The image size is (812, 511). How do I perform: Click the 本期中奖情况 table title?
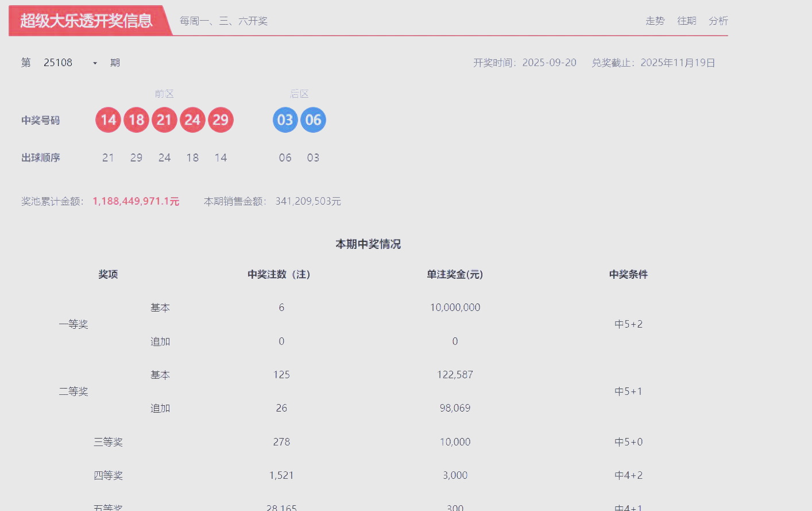tap(368, 244)
